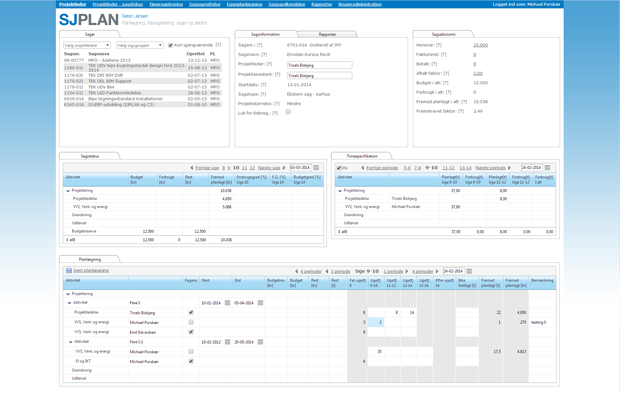Open the Vælg sagsgrupper dropdown
Screen dimensions: 620x393
click(x=140, y=45)
